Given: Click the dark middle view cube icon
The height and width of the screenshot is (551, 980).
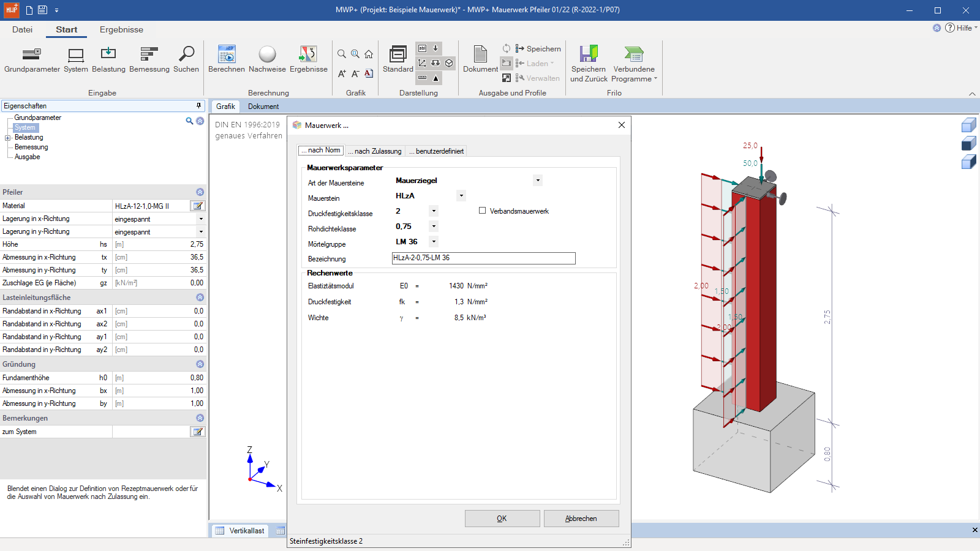Looking at the screenshot, I should click(x=968, y=143).
